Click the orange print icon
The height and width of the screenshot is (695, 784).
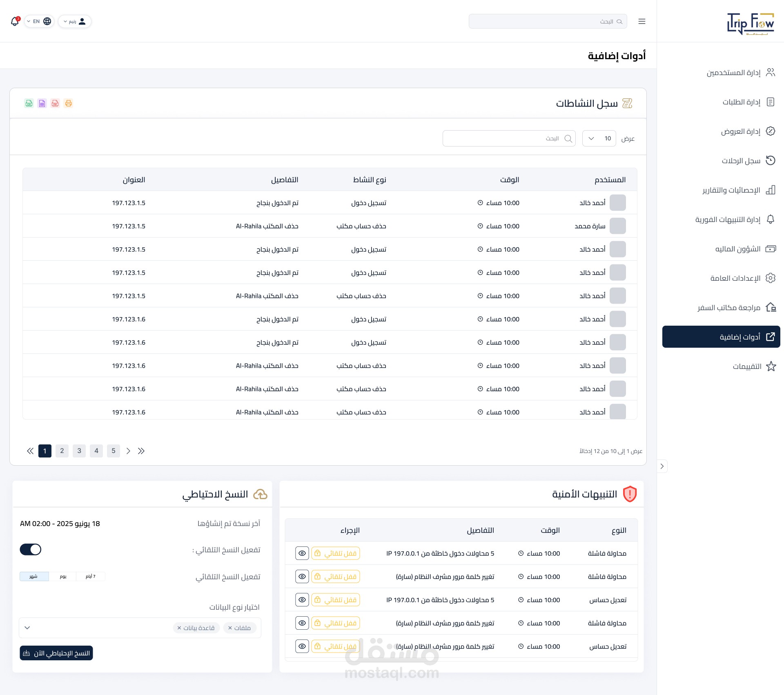(69, 103)
